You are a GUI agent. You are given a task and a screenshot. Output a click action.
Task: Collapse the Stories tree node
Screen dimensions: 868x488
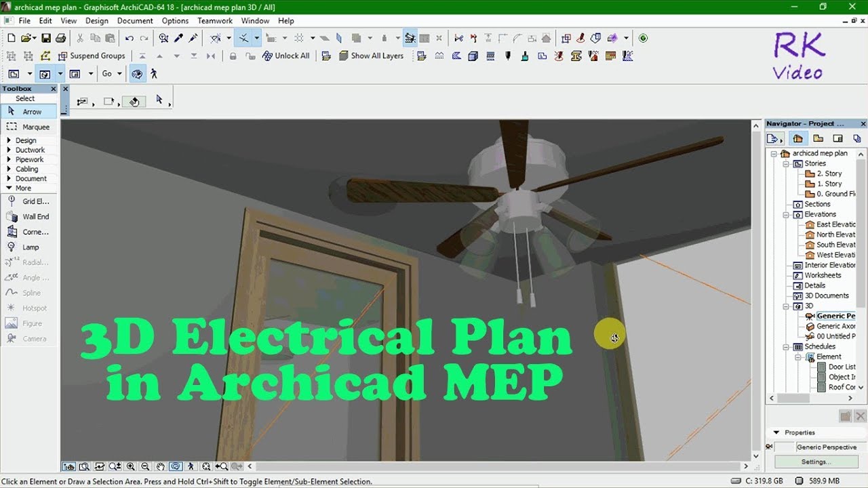point(787,163)
